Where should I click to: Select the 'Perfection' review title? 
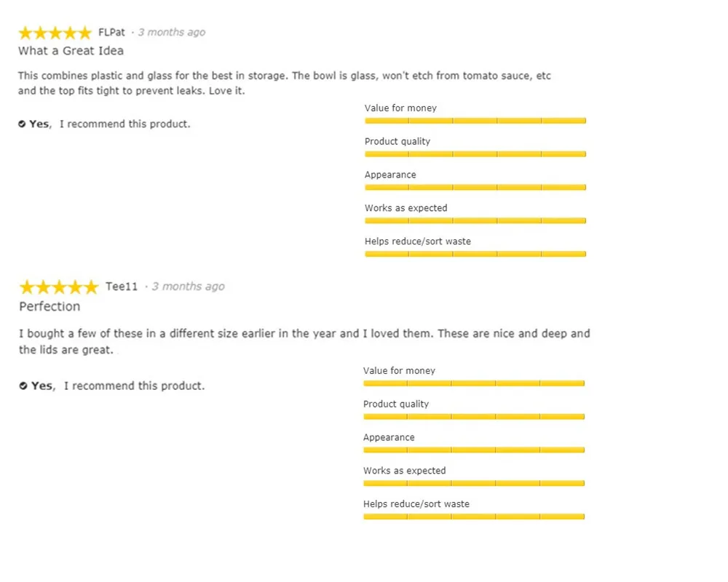[50, 306]
